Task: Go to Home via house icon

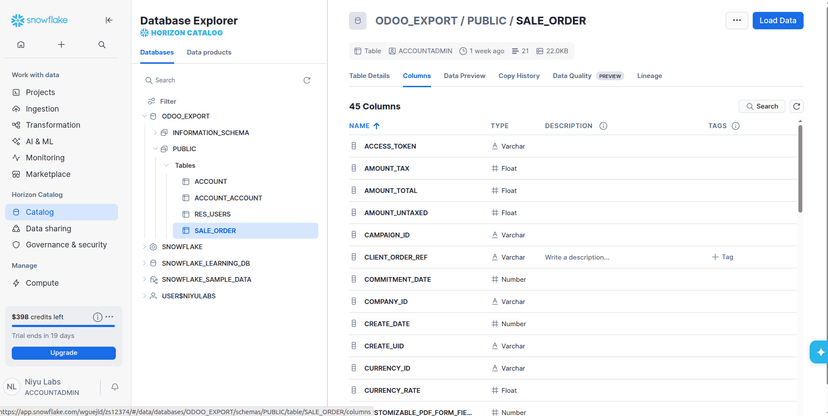Action: [21, 45]
